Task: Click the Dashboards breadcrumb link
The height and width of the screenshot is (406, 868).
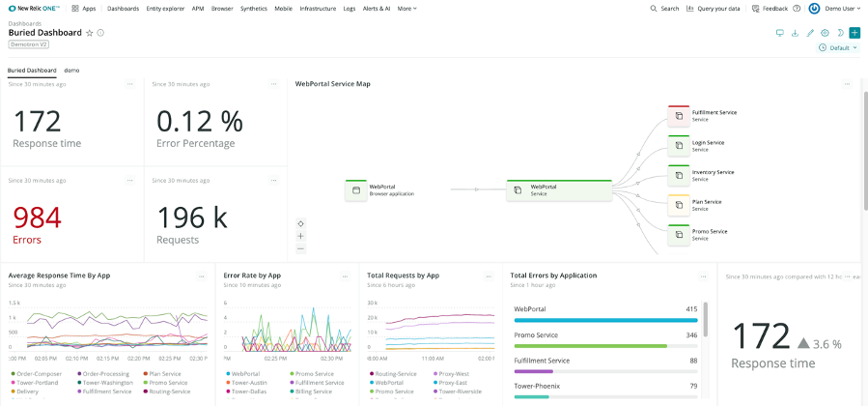Action: (25, 24)
